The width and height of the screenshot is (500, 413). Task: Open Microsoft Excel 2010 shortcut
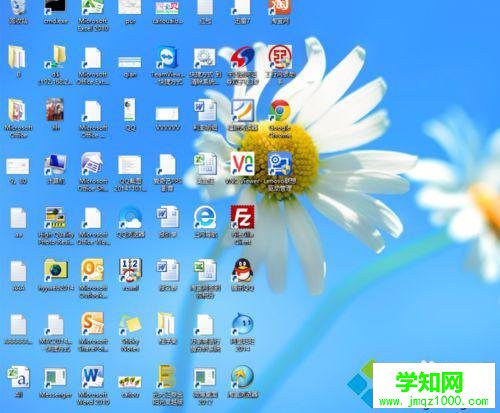point(93,8)
